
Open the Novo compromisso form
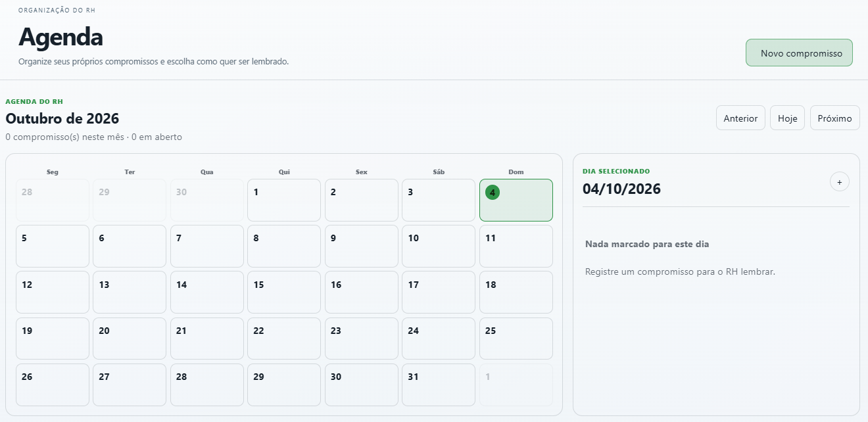click(x=799, y=53)
